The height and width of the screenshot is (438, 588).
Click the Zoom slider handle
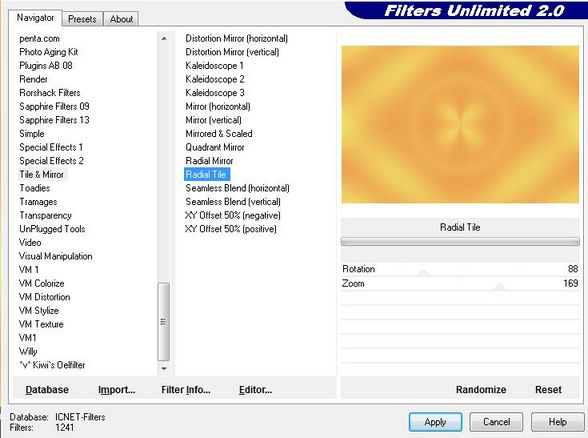pyautogui.click(x=499, y=287)
